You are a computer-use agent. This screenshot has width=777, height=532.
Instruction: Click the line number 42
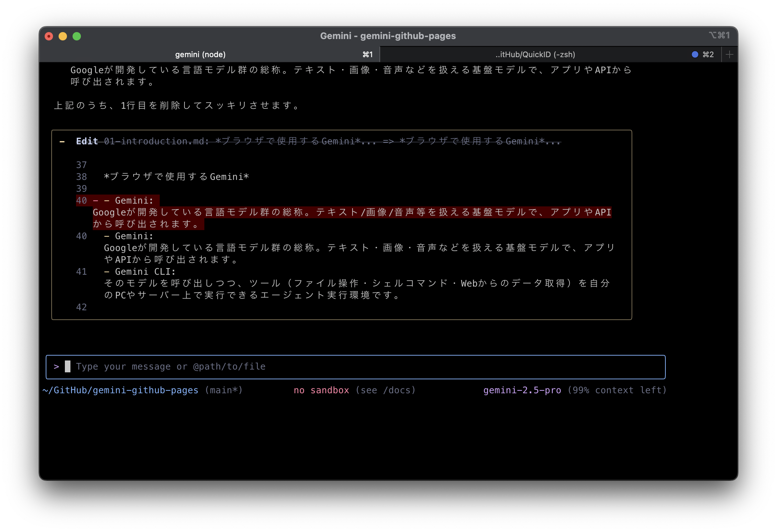coord(81,307)
